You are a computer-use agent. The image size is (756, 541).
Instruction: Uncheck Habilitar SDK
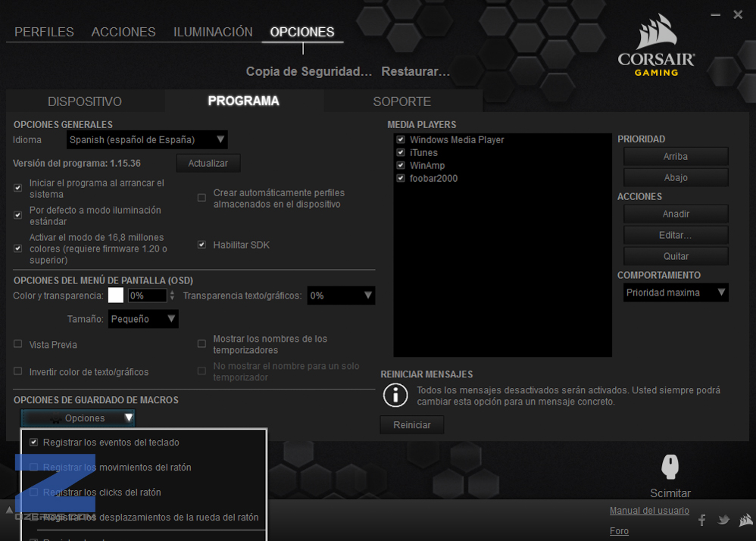pyautogui.click(x=201, y=245)
